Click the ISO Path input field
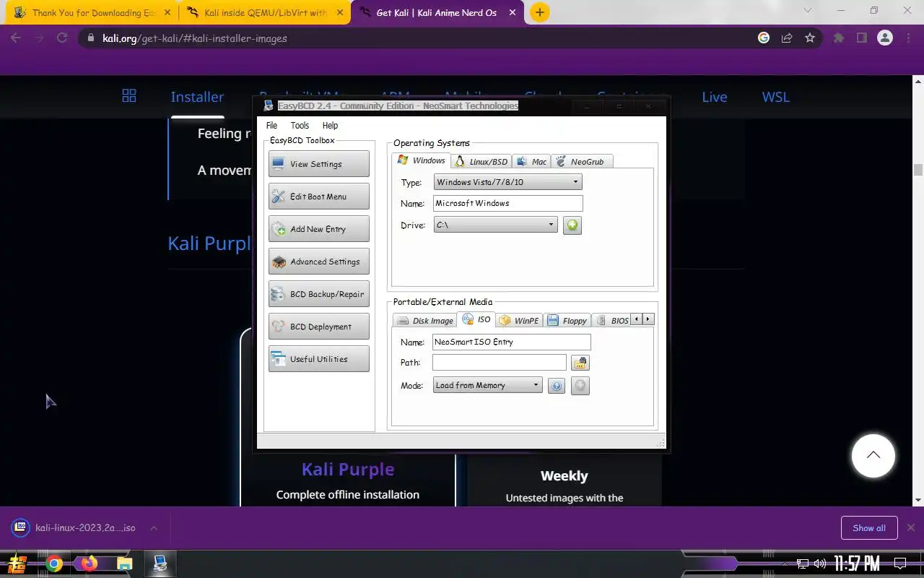 click(500, 362)
